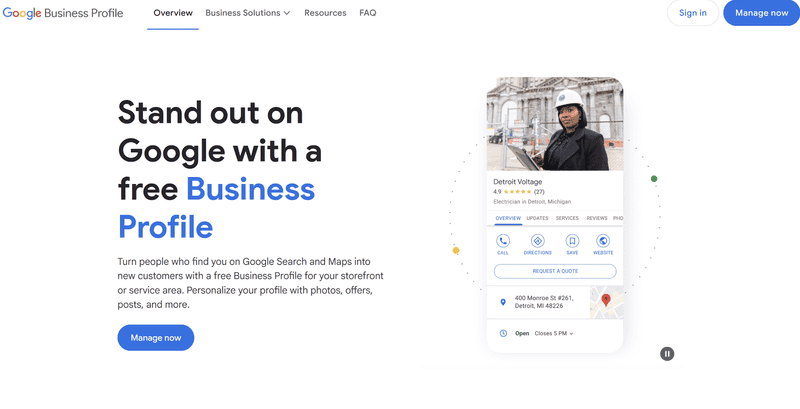Click the Sign in button

[x=692, y=13]
